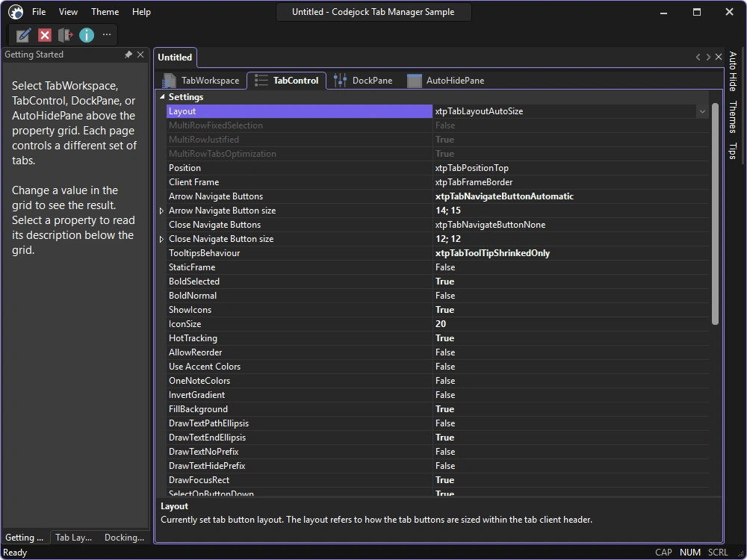747x560 pixels.
Task: Click the Ready status bar text
Action: 15,553
